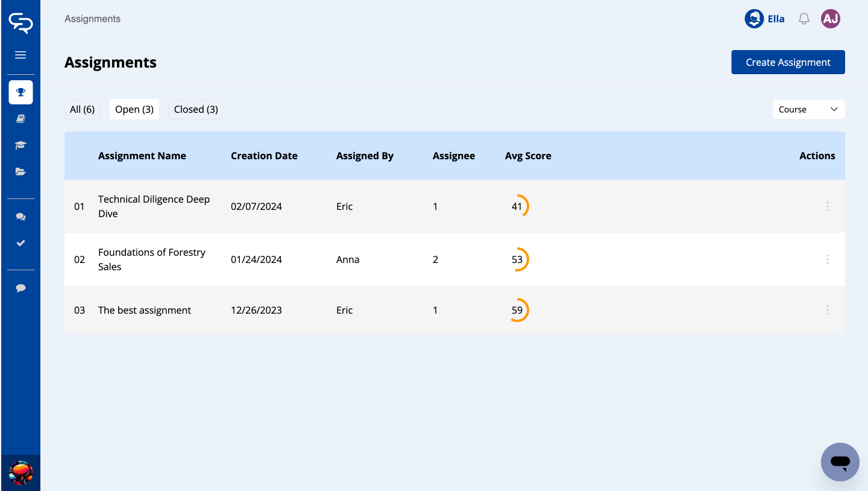Viewport: 868px width, 491px height.
Task: Open the single speech bubble sidebar icon
Action: [20, 288]
